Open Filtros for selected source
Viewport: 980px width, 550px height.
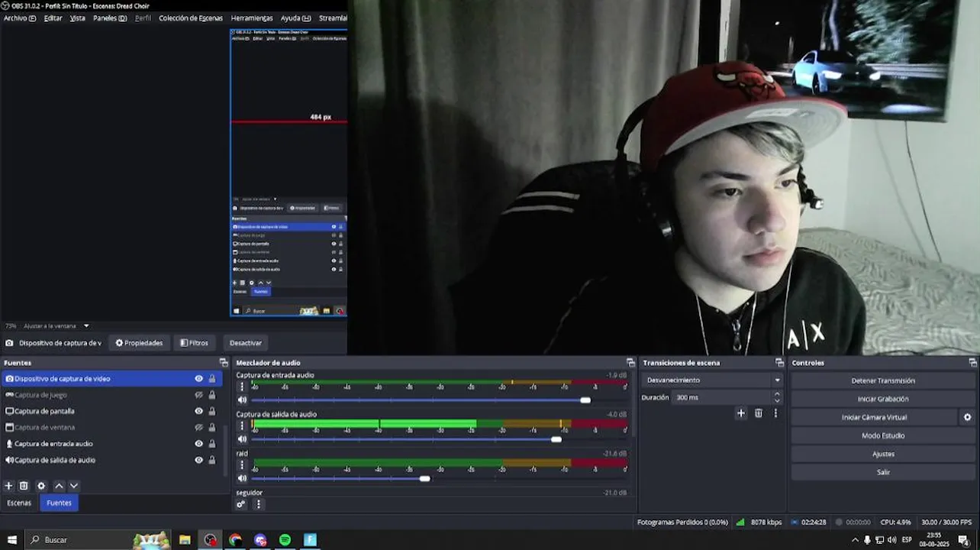194,343
